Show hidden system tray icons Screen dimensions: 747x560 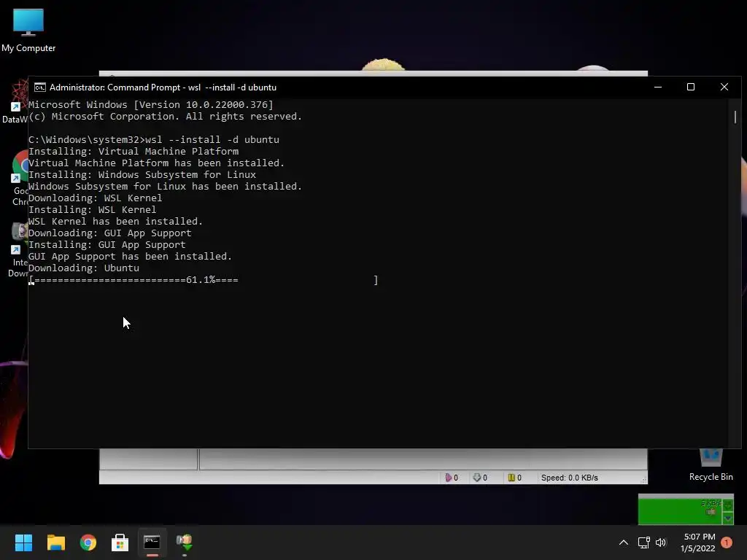[623, 542]
